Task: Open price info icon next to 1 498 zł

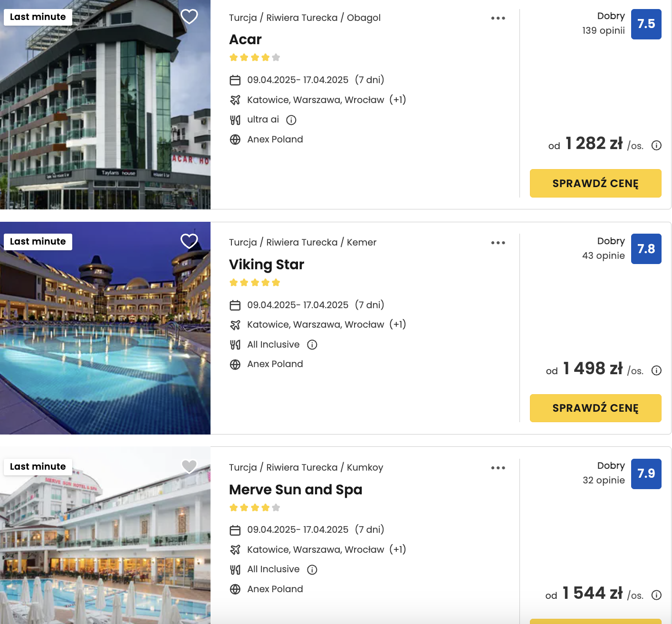Action: tap(656, 370)
